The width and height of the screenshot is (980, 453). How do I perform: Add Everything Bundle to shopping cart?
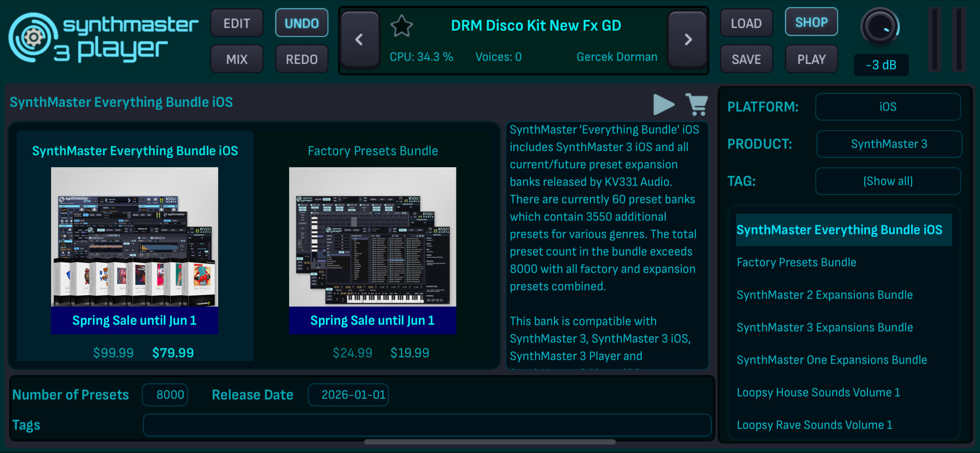pos(697,104)
